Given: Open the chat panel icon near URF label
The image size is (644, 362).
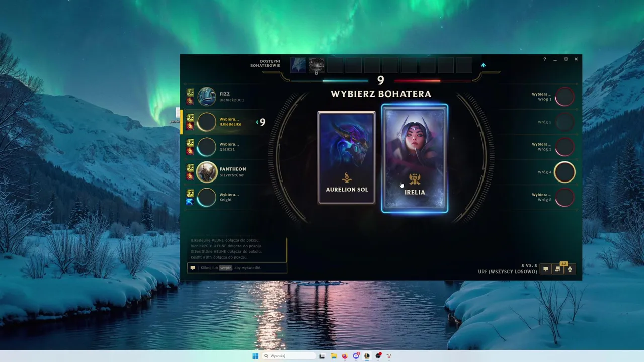Looking at the screenshot, I should pos(545,269).
